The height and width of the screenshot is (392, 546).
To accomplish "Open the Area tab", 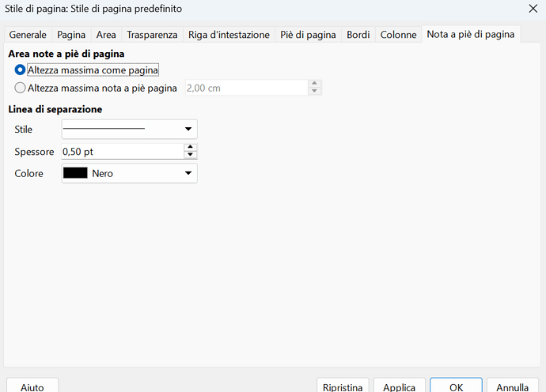I will [106, 35].
